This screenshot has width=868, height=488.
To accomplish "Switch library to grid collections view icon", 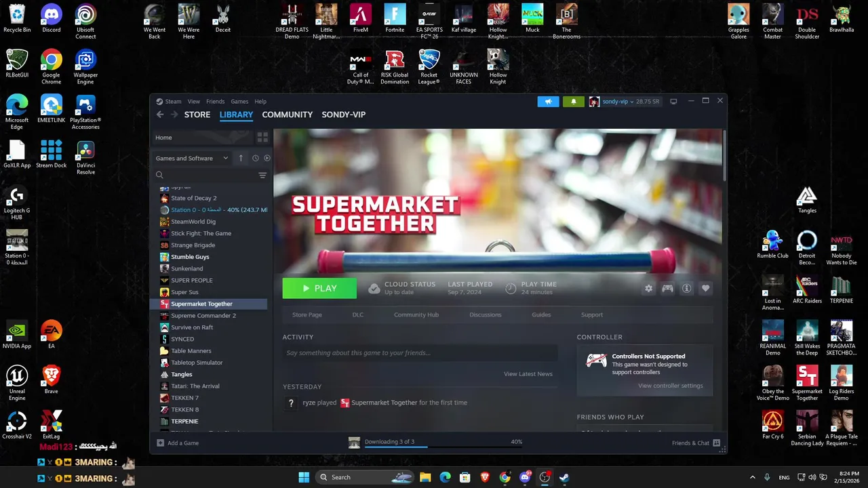I will tap(262, 138).
